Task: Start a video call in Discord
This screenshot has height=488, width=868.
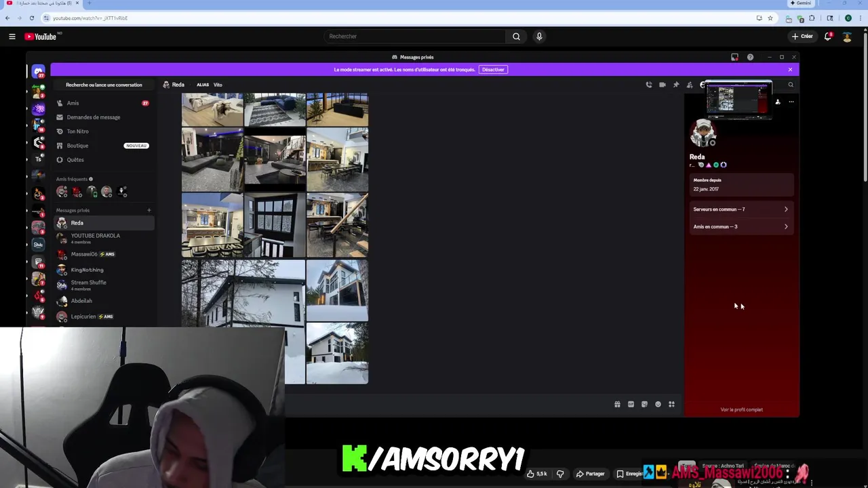Action: point(663,85)
